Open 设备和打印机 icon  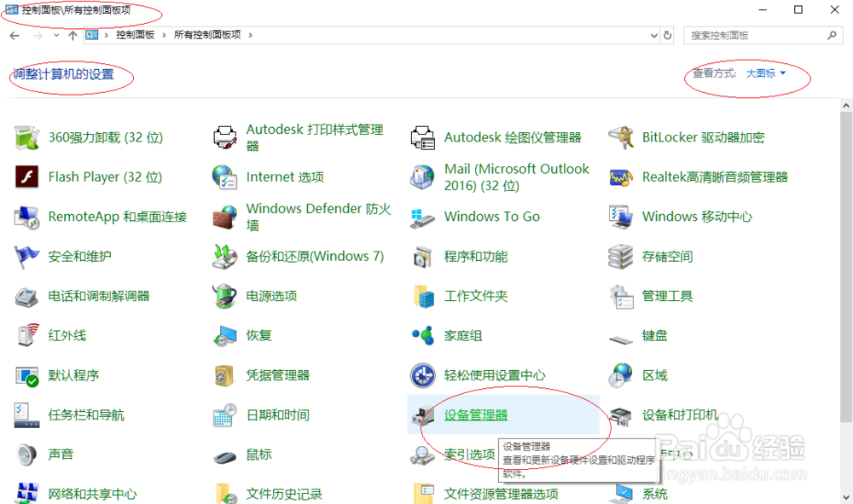coord(621,415)
